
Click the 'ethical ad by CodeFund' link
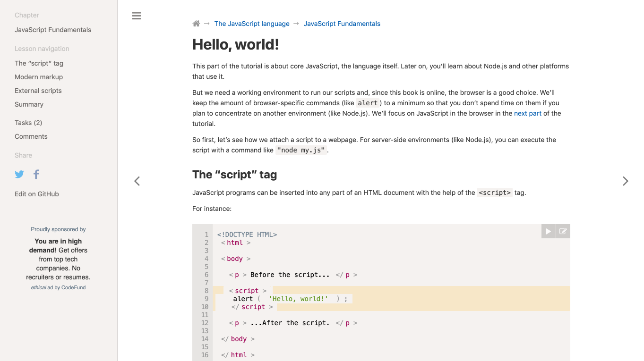(x=58, y=287)
